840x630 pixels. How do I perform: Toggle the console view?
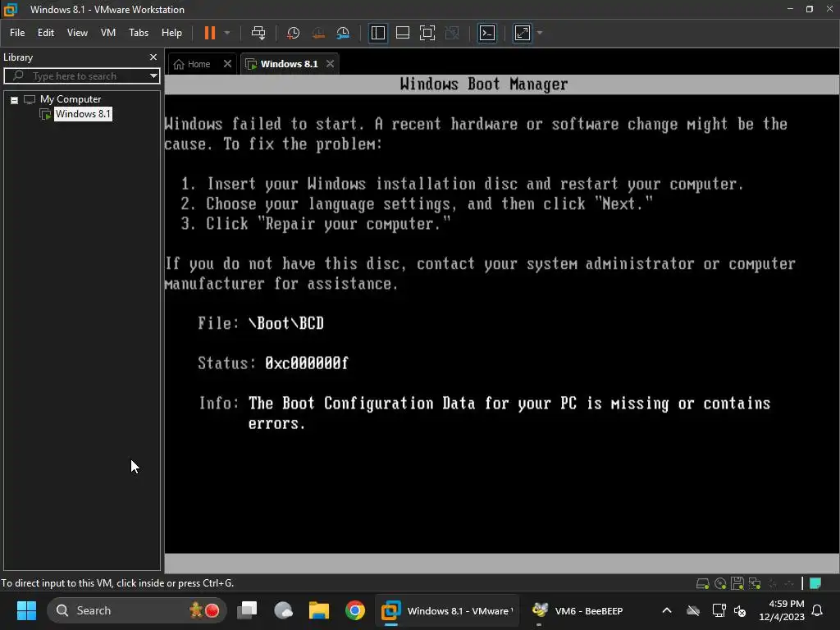click(x=487, y=33)
